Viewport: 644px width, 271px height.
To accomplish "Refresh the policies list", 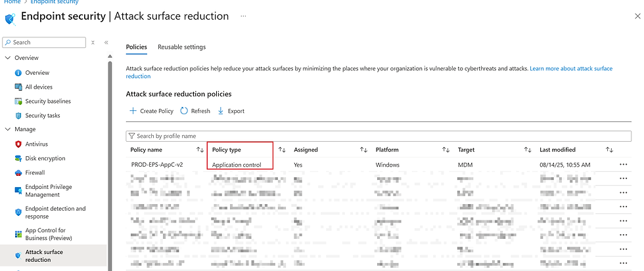I will coord(195,111).
